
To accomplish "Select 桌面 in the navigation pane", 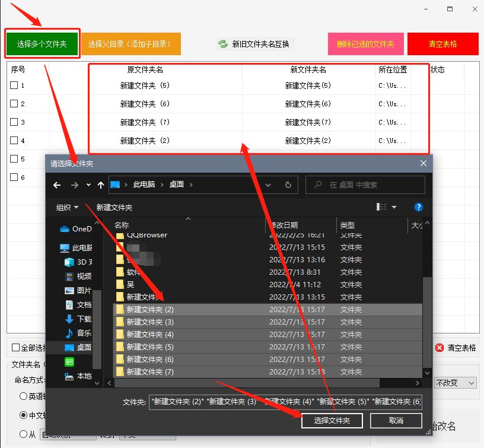I will coord(78,348).
